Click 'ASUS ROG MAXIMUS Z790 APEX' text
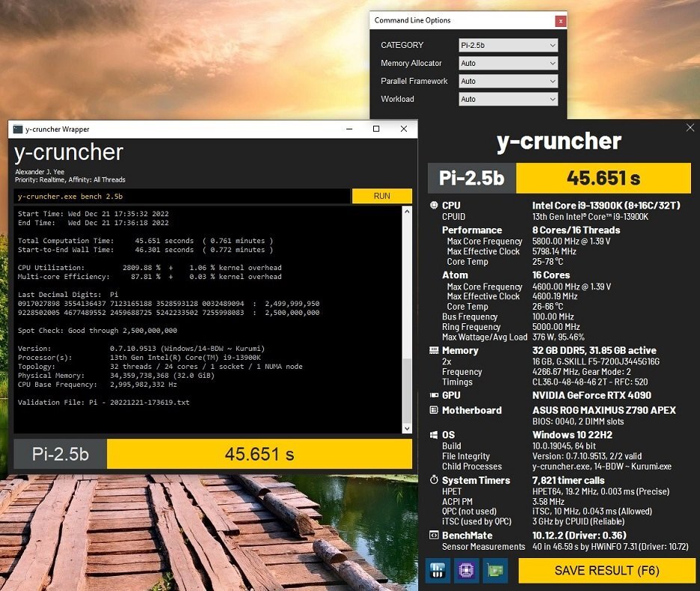The image size is (700, 591). coord(604,410)
